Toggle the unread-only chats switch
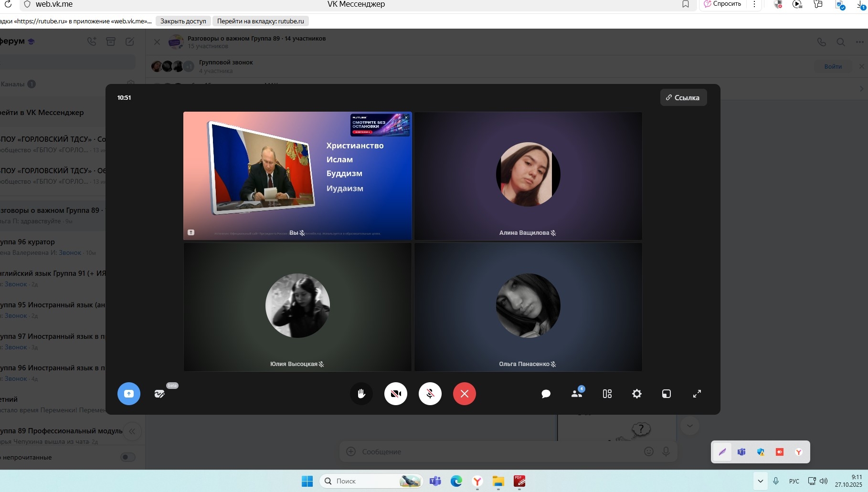This screenshot has width=868, height=492. point(127,457)
